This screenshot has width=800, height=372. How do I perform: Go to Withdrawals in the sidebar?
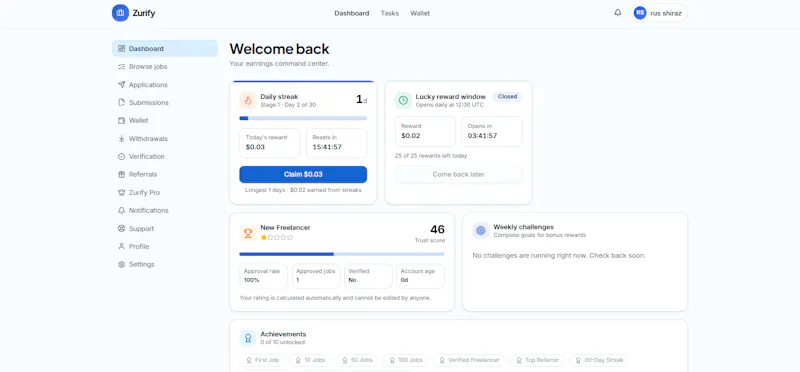pyautogui.click(x=165, y=139)
